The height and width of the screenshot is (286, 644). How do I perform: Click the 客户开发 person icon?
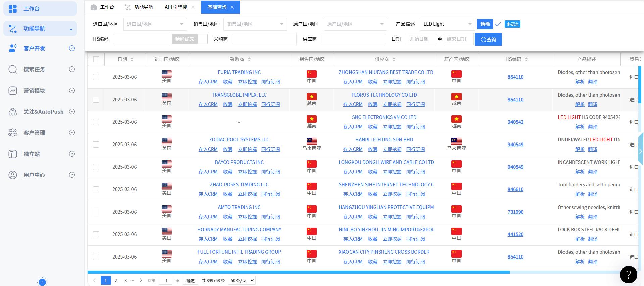pos(13,48)
